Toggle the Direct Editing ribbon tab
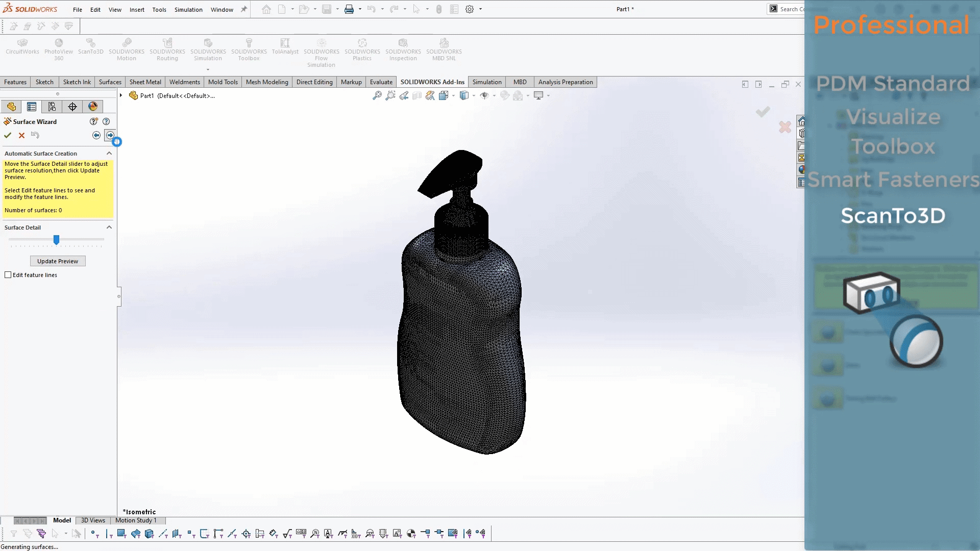The image size is (980, 551). pos(314,82)
